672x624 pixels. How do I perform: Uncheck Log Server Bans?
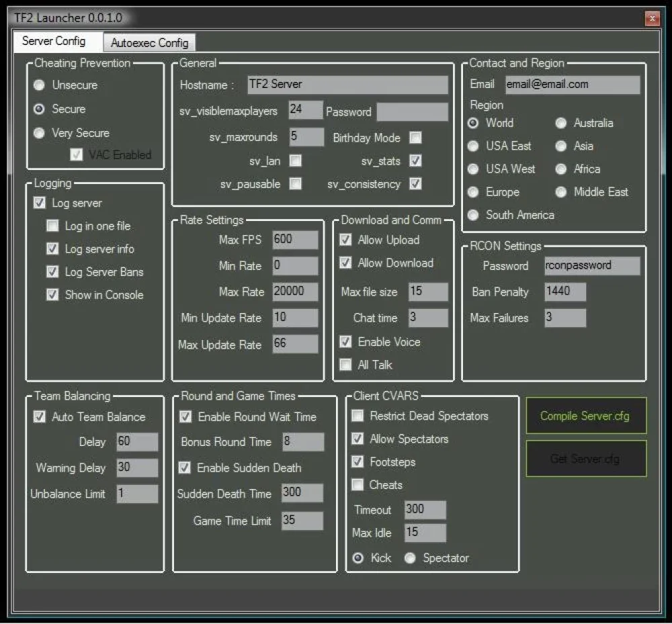(x=52, y=271)
